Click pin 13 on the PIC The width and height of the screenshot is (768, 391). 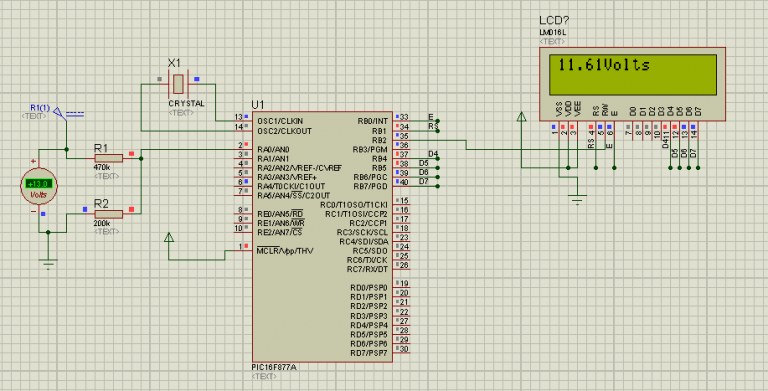point(239,118)
